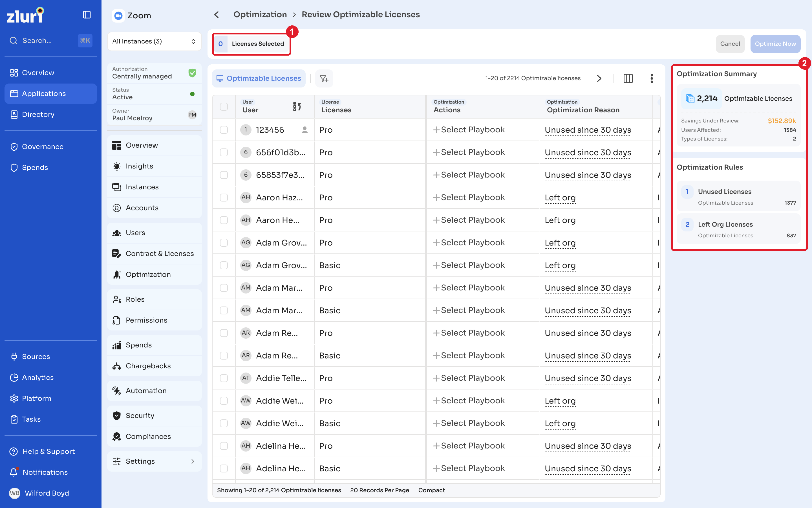Open 20 Records Per Page selector
This screenshot has height=508, width=812.
pos(379,490)
